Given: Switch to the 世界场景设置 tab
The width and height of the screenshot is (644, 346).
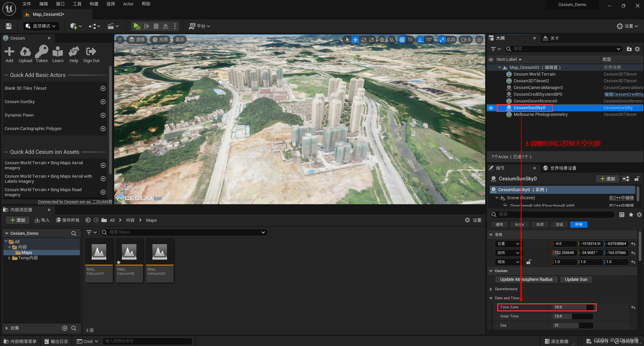Looking at the screenshot, I should click(x=560, y=168).
